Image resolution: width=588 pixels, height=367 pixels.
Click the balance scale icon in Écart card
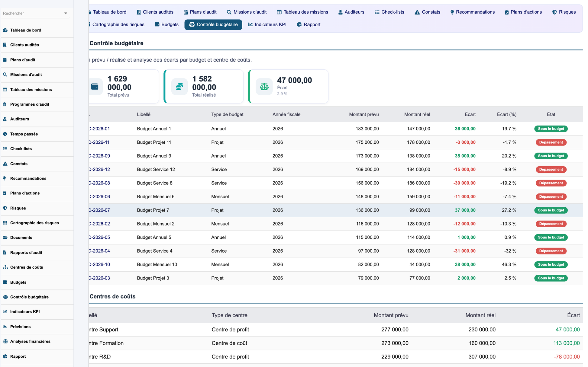[264, 87]
